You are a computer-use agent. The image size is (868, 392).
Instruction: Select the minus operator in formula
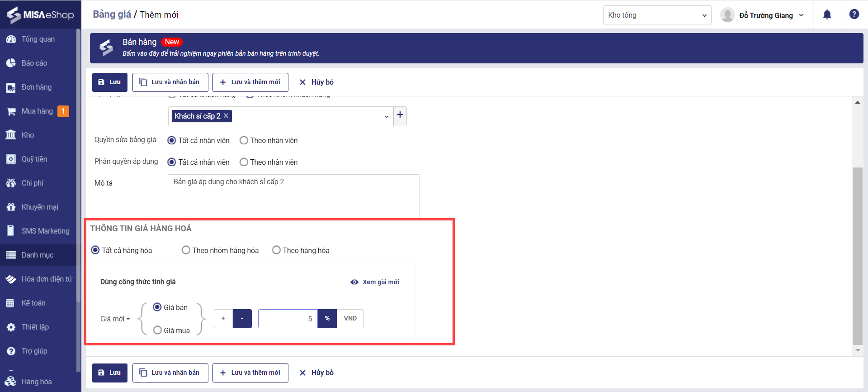tap(242, 319)
